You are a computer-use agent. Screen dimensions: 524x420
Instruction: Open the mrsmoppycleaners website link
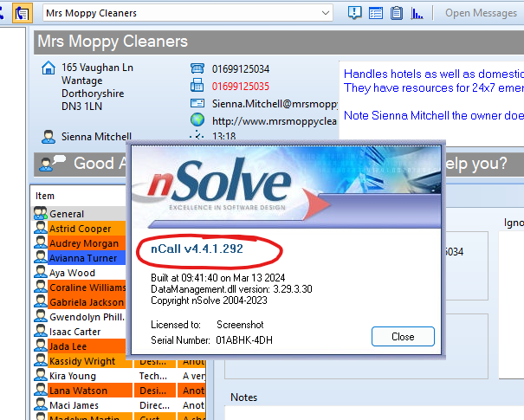pos(275,121)
